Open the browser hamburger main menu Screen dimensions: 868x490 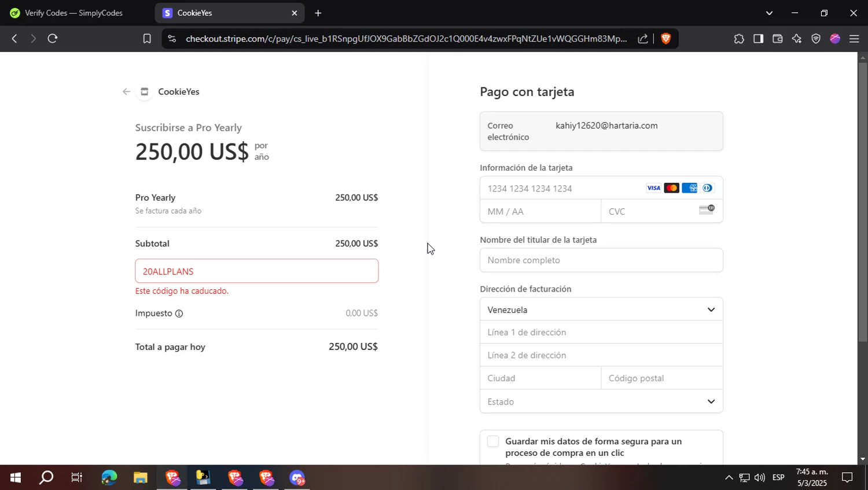point(854,39)
